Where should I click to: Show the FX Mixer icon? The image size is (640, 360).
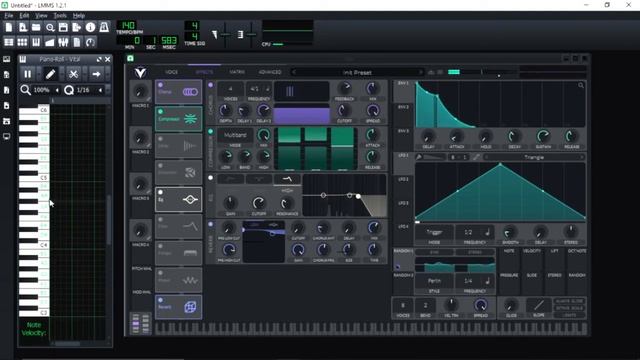[63, 42]
